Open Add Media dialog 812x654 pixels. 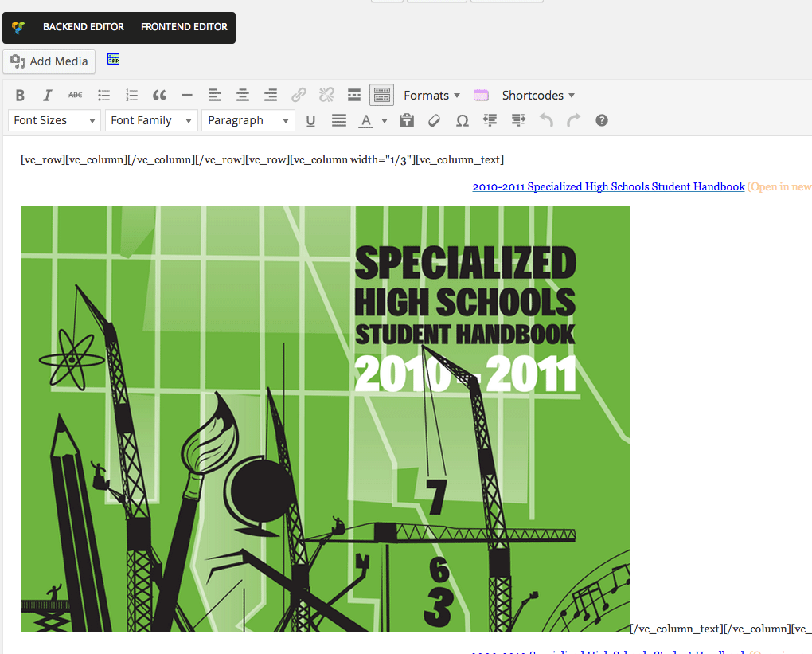pos(49,61)
